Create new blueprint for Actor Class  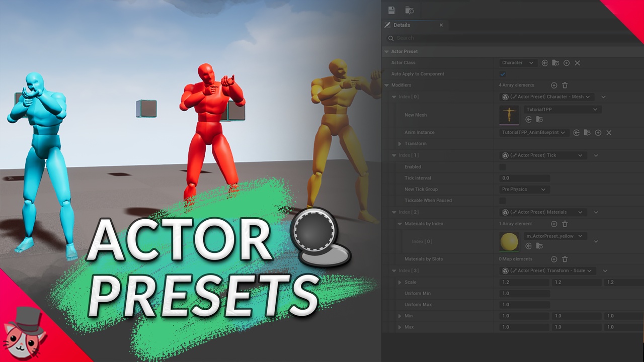click(567, 63)
